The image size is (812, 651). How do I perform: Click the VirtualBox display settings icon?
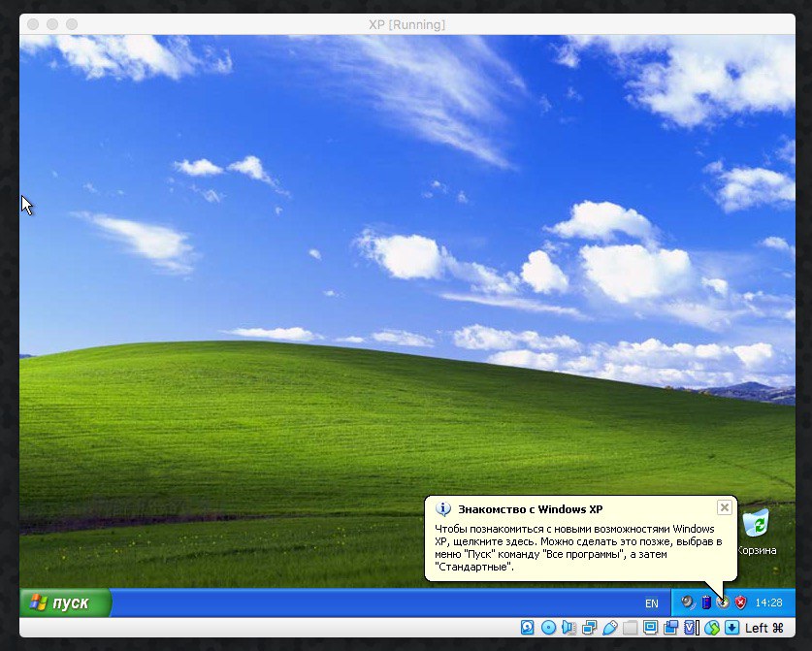[x=650, y=628]
